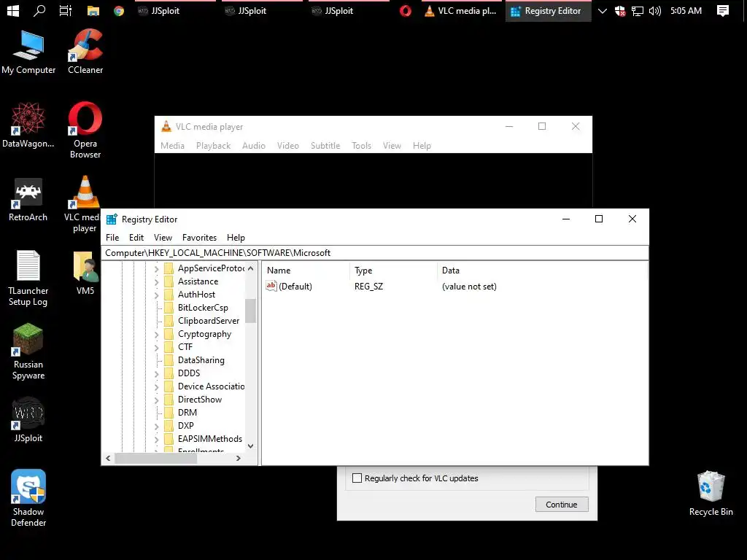
Task: Open the Tools menu in VLC
Action: coord(361,146)
